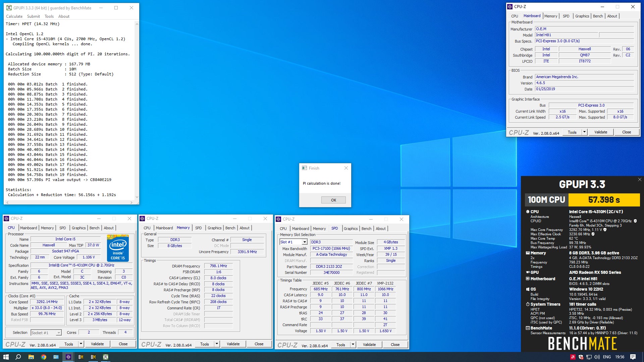Open the Windows Start menu

[x=6, y=357]
